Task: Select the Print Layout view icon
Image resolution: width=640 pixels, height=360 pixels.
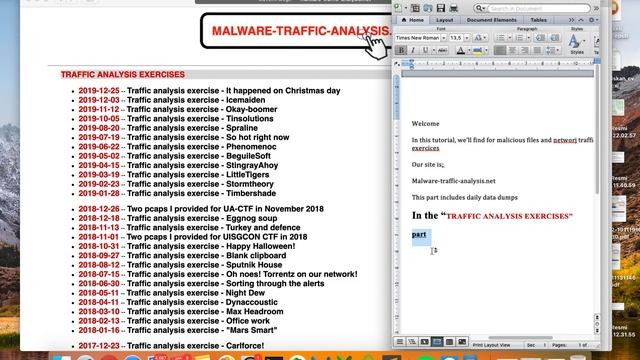Action: coord(437,342)
